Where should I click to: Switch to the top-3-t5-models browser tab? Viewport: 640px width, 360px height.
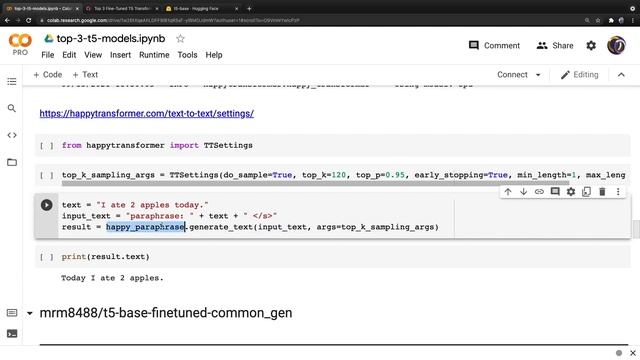pyautogui.click(x=42, y=8)
